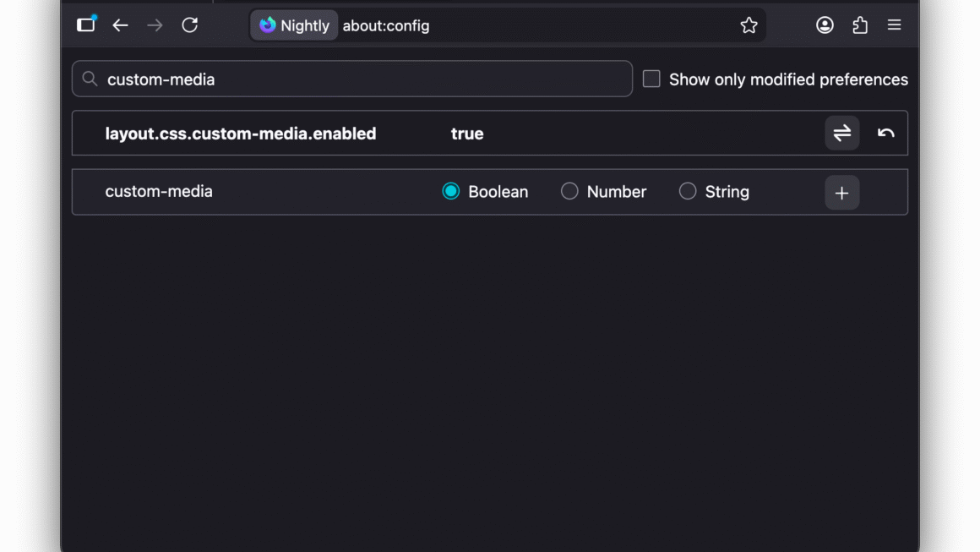
Task: Add the custom-media preference with plus
Action: (841, 193)
